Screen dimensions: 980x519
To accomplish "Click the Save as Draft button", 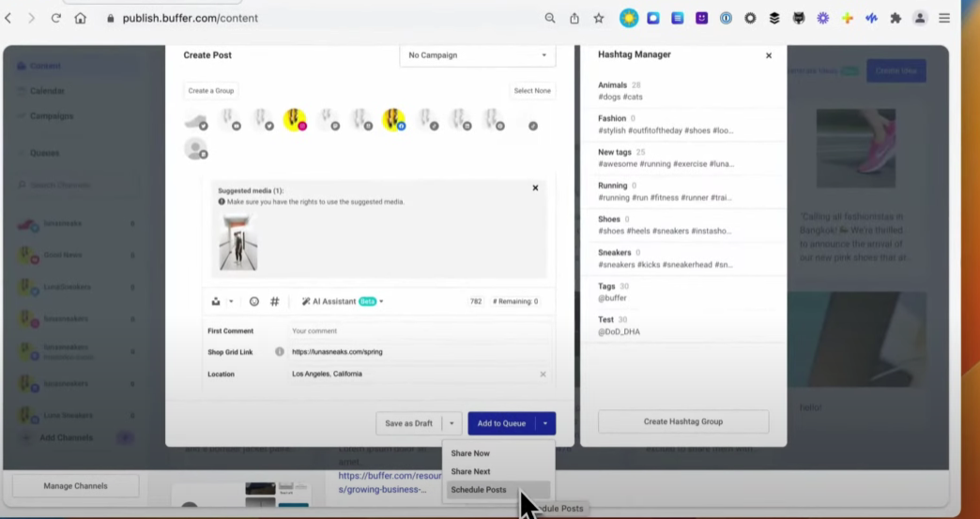I will [408, 423].
